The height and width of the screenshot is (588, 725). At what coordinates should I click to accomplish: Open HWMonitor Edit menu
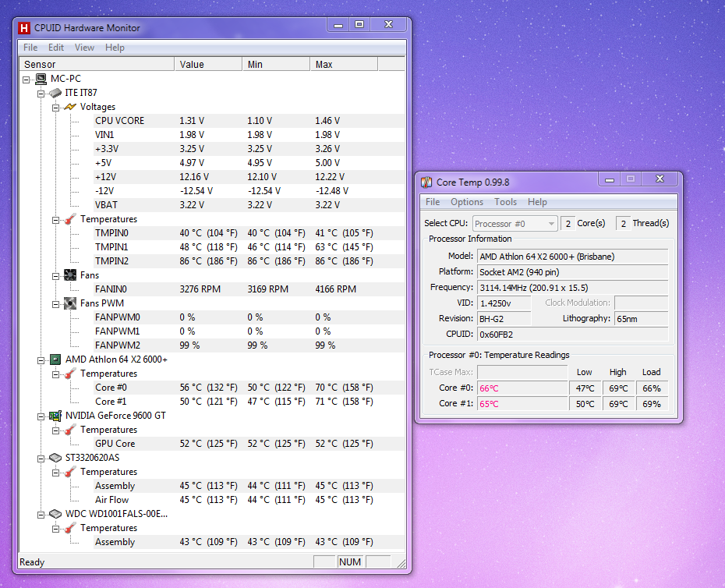click(56, 48)
